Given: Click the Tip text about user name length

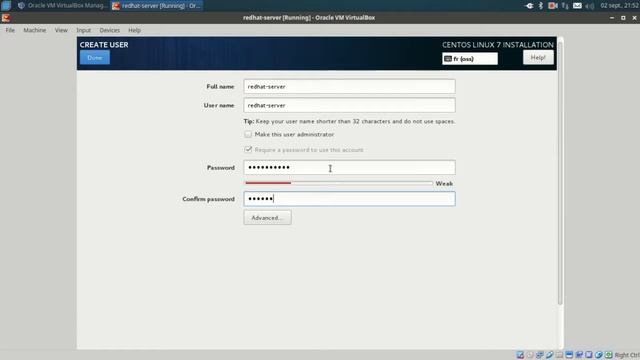Looking at the screenshot, I should coord(349,121).
